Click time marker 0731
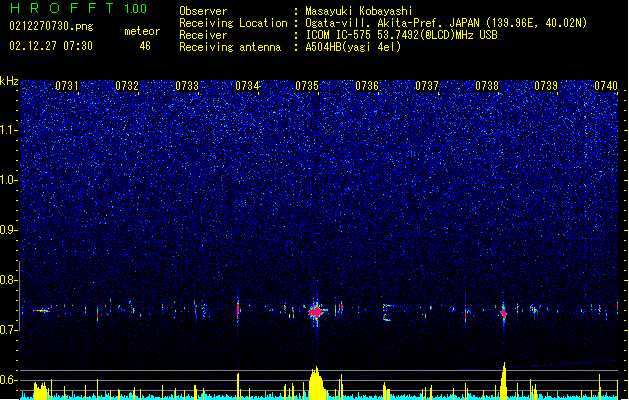This screenshot has height=400, width=629. pos(67,86)
